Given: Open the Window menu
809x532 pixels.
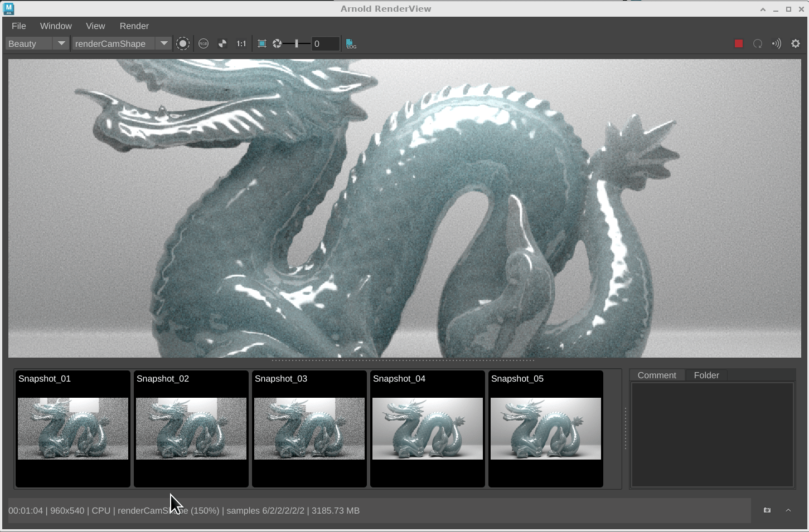Looking at the screenshot, I should [x=56, y=26].
